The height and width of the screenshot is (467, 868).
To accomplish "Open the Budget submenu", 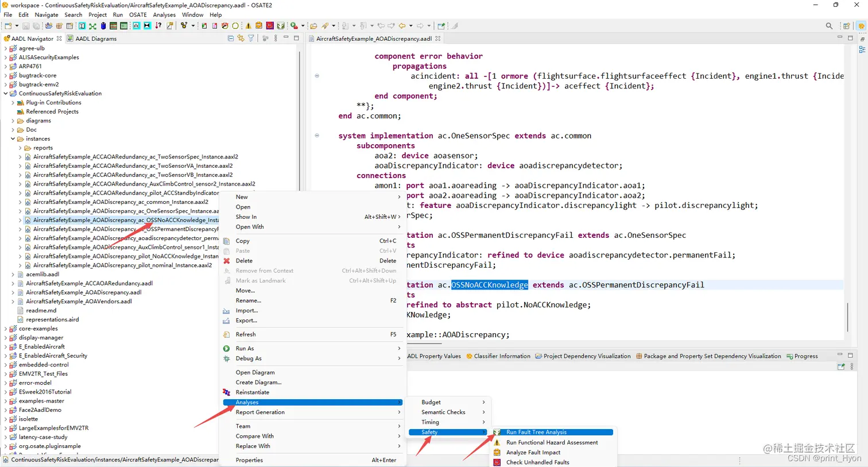I will click(x=448, y=402).
